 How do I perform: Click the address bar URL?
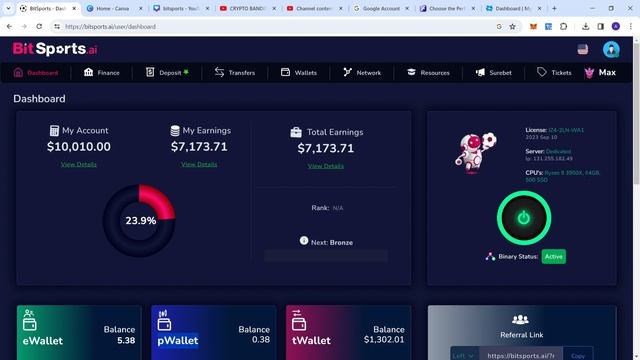point(111,27)
